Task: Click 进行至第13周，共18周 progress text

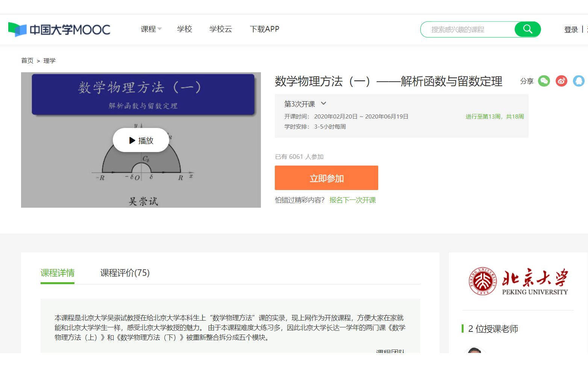Action: 495,117
